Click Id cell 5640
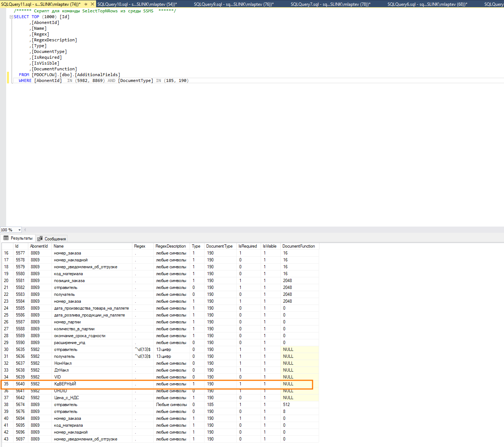 (21, 384)
